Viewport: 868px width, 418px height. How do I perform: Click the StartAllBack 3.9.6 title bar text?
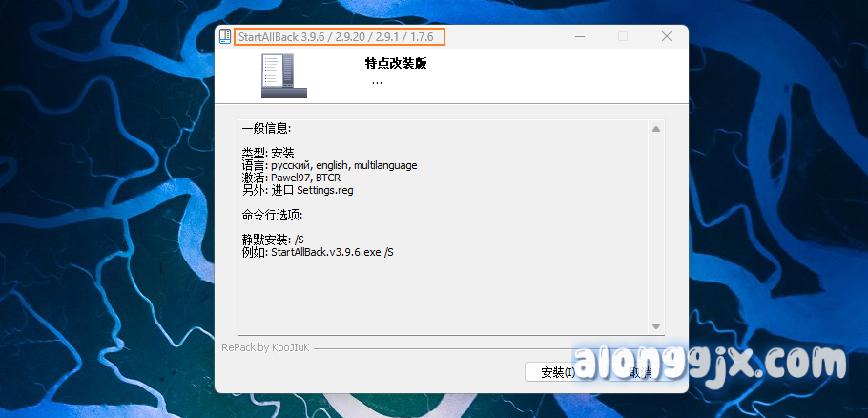[x=336, y=37]
